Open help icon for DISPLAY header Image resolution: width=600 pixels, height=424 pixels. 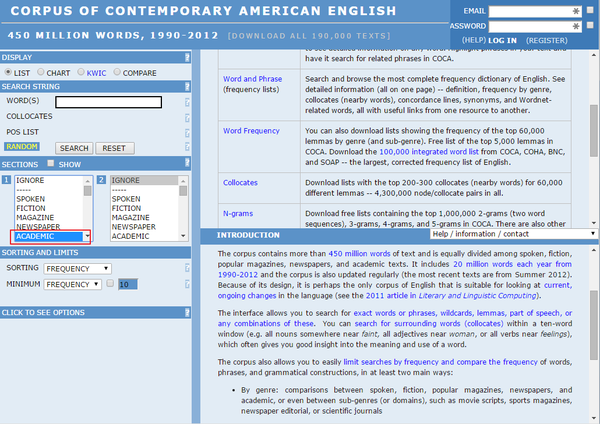pyautogui.click(x=187, y=57)
